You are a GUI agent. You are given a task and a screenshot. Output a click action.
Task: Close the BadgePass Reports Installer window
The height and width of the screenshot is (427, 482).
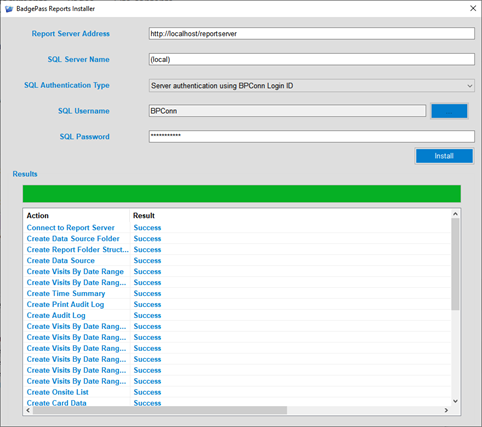click(x=473, y=8)
